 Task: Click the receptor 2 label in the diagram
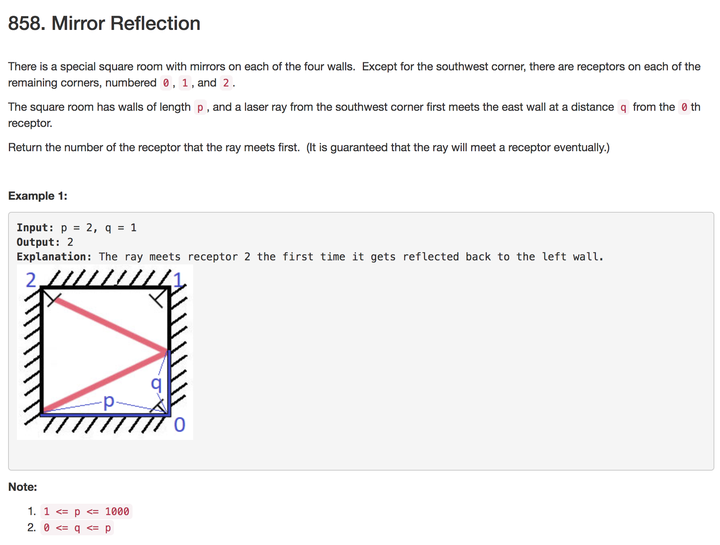(x=31, y=279)
